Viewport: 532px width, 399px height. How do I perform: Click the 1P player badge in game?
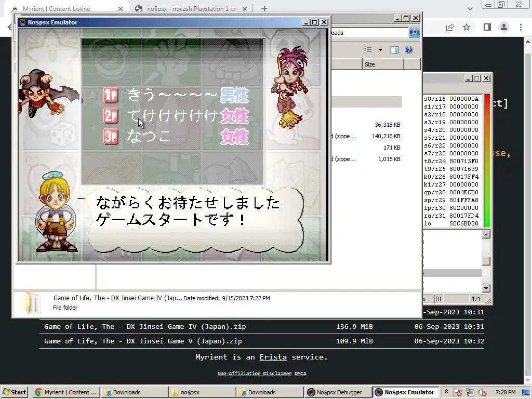coord(111,95)
